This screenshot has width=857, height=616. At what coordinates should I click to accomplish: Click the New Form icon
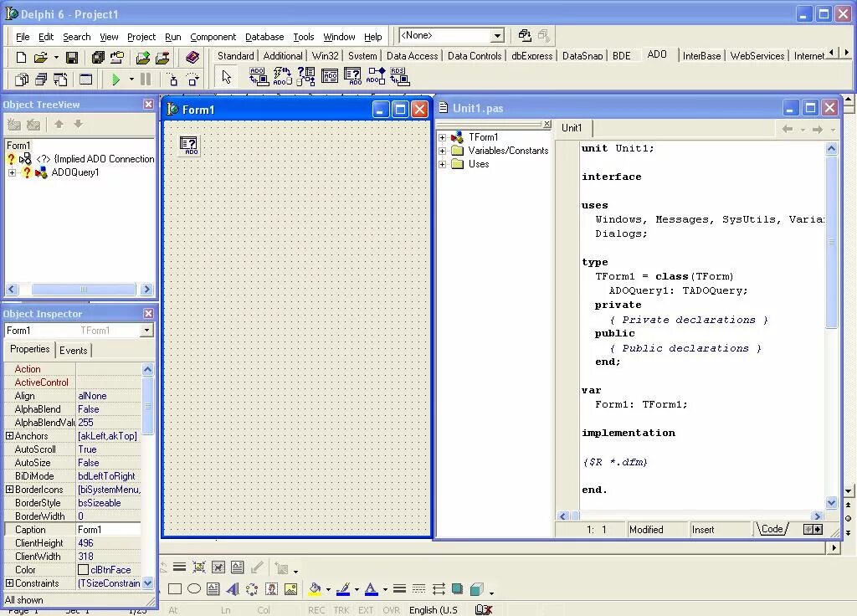86,80
